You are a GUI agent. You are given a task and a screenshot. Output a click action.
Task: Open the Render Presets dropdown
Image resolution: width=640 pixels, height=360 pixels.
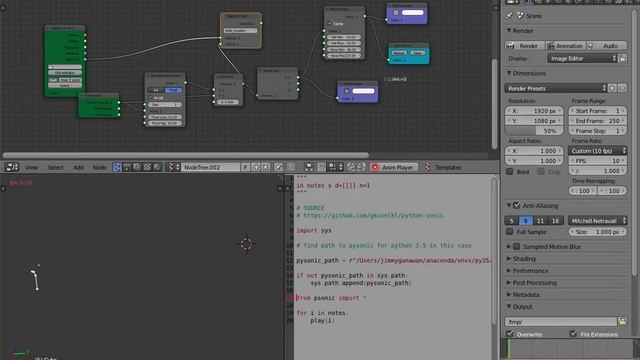(556, 88)
